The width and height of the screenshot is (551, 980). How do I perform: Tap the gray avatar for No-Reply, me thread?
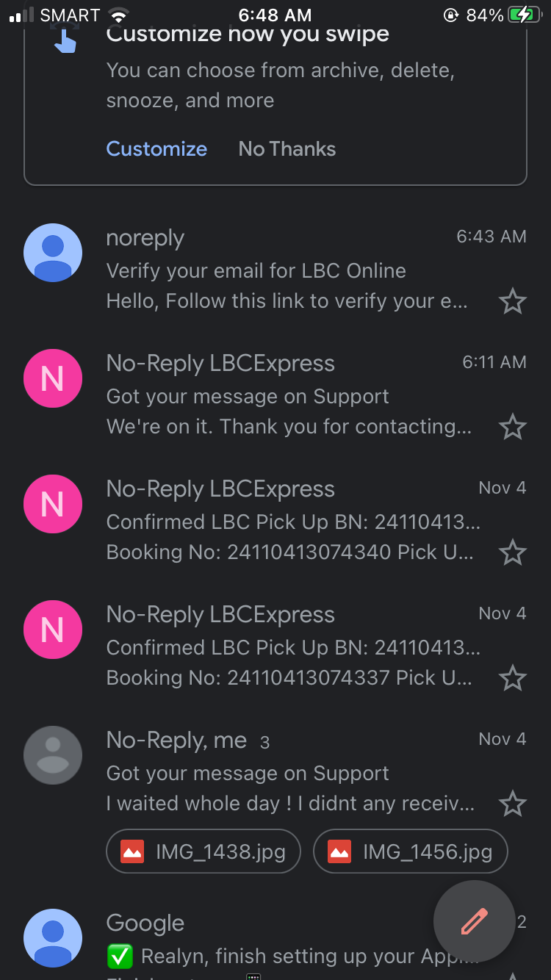coord(53,755)
